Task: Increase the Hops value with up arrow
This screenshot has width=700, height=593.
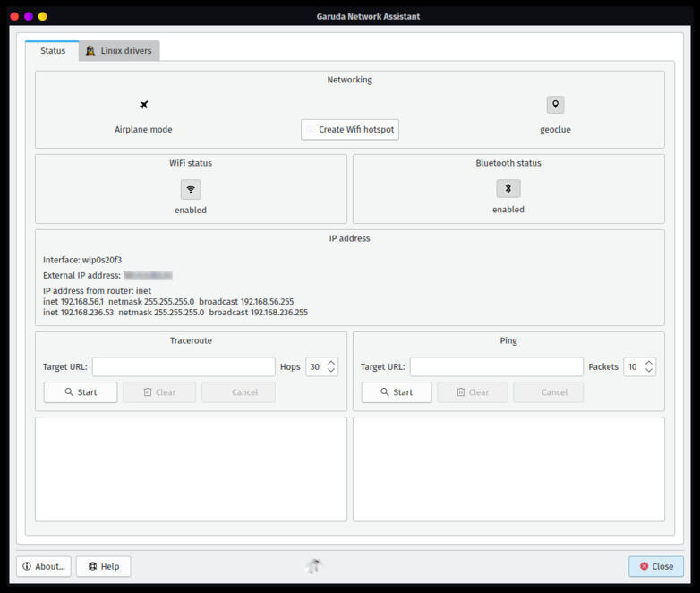Action: (x=331, y=363)
